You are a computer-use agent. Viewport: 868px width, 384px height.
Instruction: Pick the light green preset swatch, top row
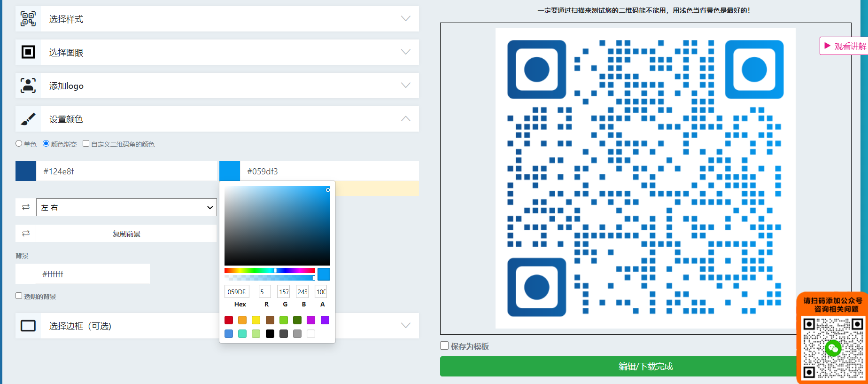[x=284, y=320]
